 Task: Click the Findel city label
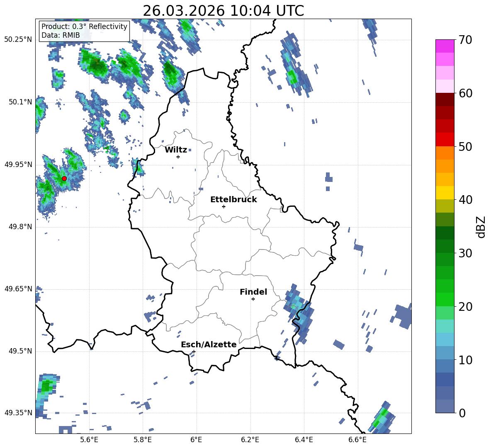pyautogui.click(x=253, y=292)
